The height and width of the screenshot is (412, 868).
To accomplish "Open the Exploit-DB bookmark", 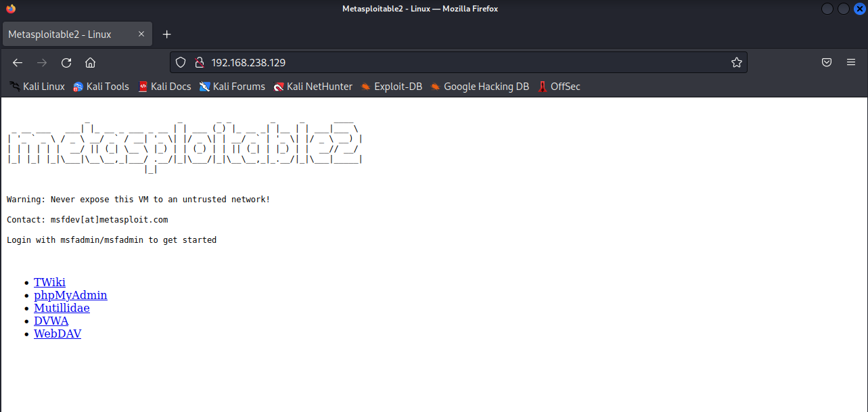I will coord(391,87).
